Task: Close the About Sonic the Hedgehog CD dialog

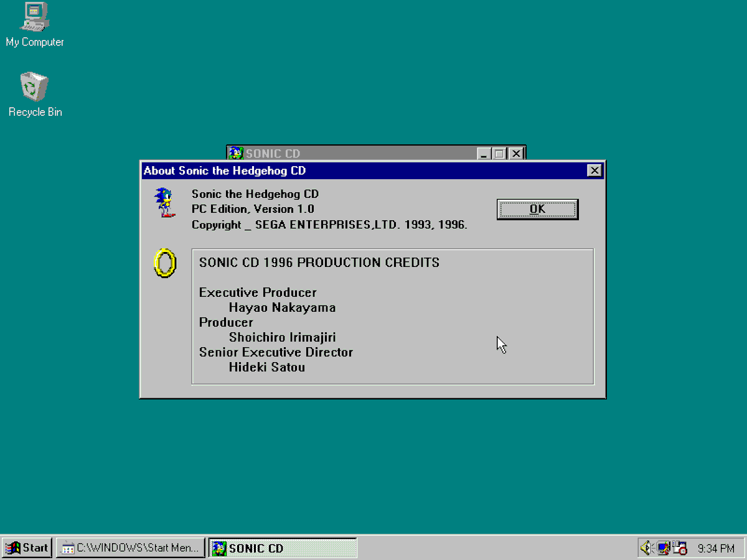Action: click(594, 170)
